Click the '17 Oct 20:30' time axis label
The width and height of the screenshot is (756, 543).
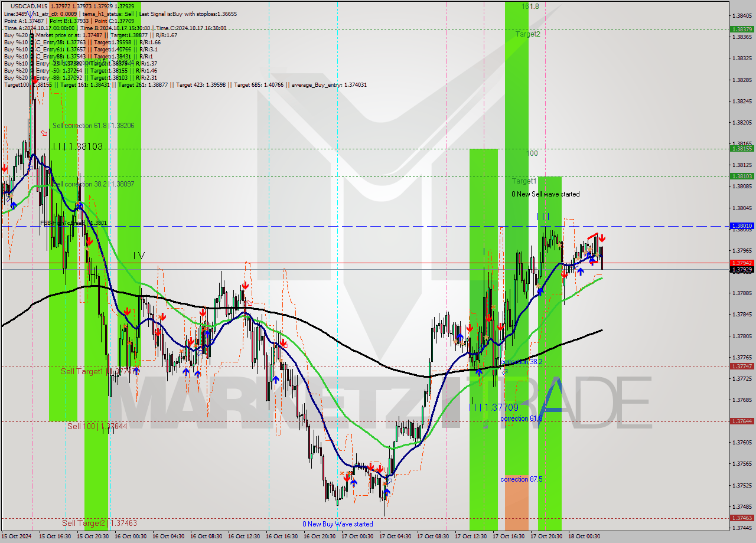pyautogui.click(x=546, y=537)
